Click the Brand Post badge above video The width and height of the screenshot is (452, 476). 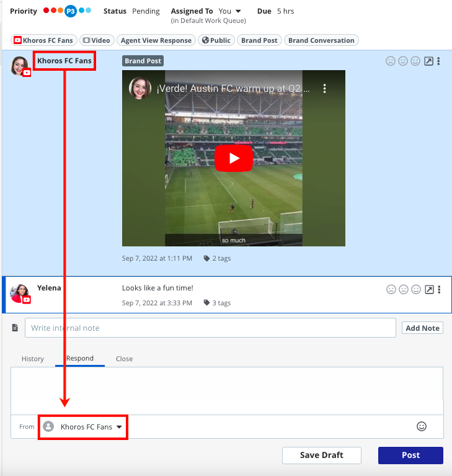click(x=143, y=61)
